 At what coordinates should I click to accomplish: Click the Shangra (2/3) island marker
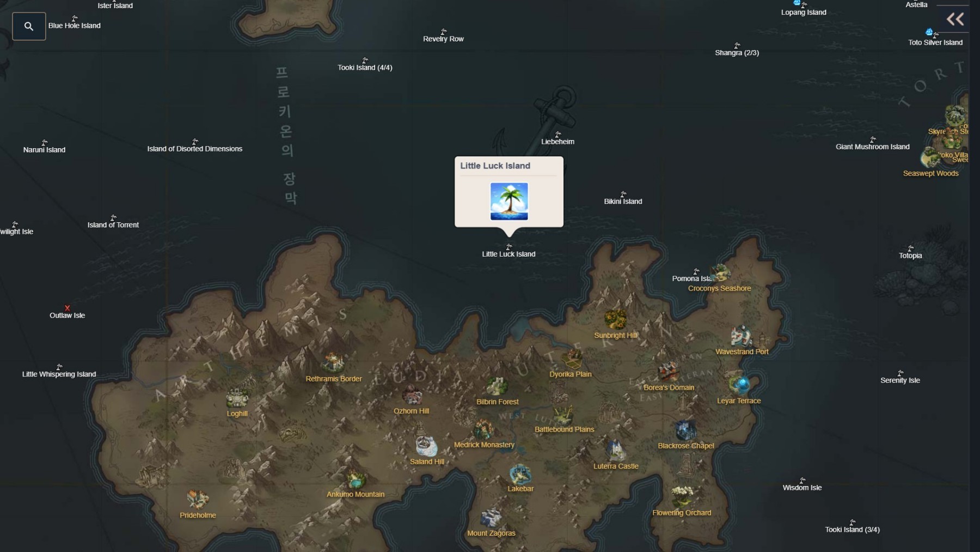point(737,45)
